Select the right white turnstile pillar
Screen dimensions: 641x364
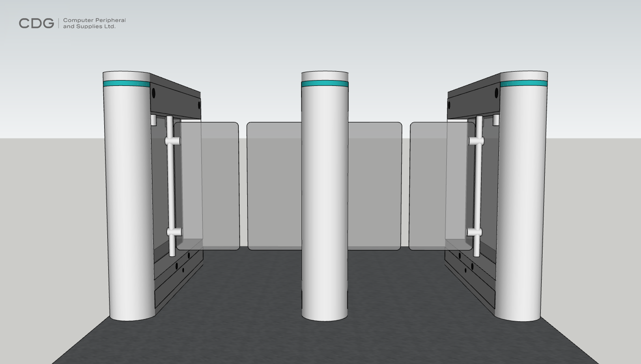pos(521,197)
